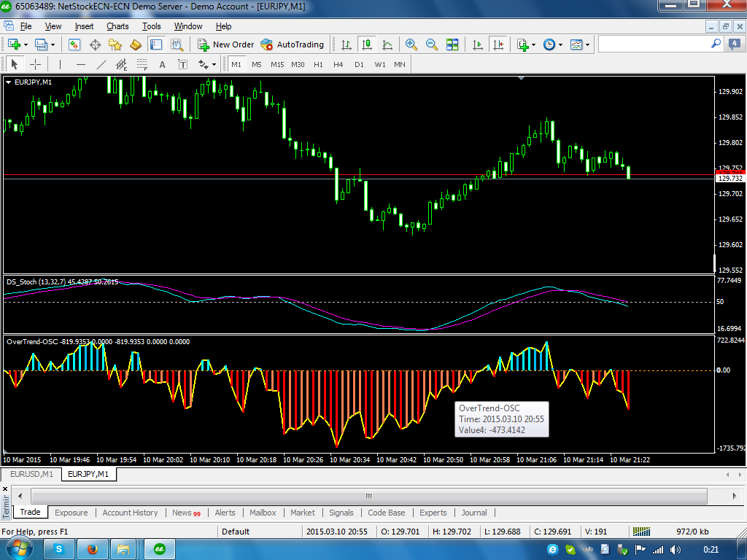Toggle the AutoTrading button

[293, 44]
